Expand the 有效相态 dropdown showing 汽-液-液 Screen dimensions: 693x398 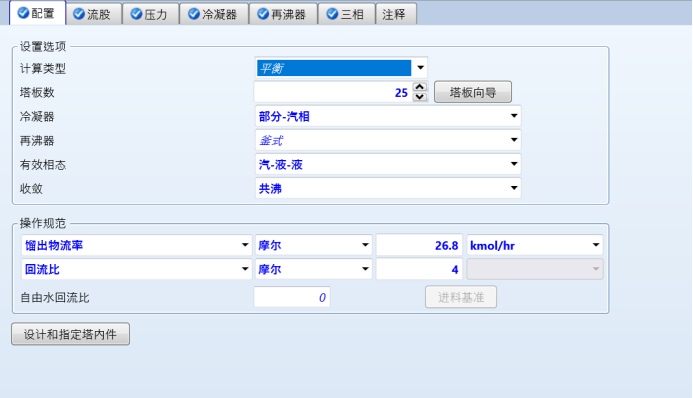514,164
